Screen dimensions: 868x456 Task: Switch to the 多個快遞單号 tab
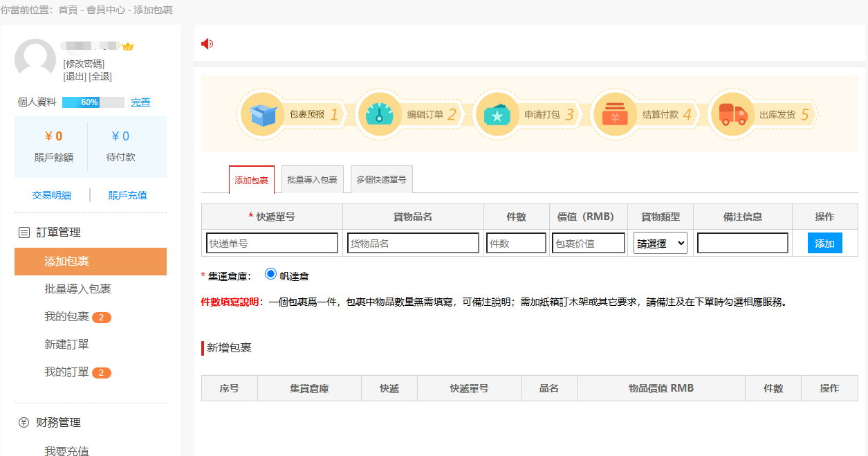click(381, 180)
